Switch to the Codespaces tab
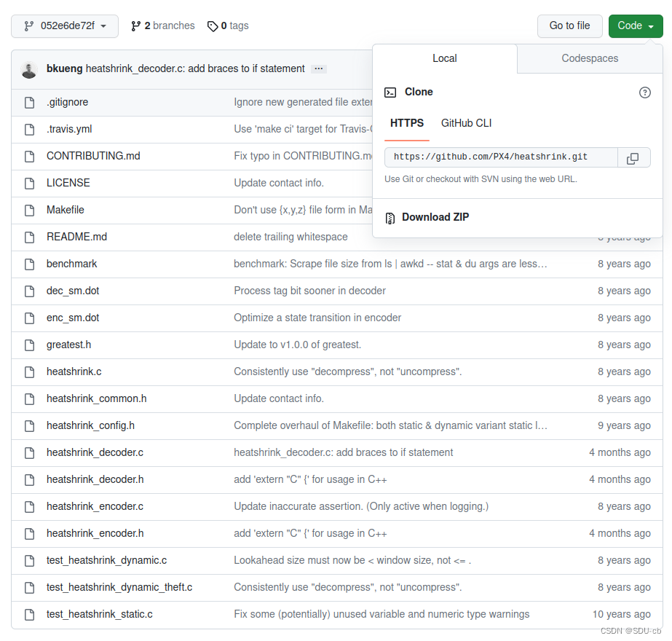Image resolution: width=672 pixels, height=641 pixels. (x=590, y=58)
